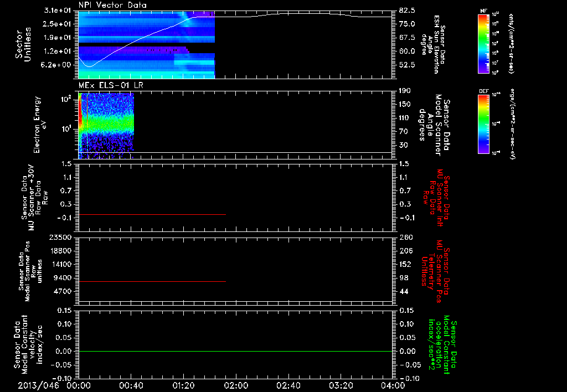Select the 'Model Scanner Pos Raw unitless' axis title

(31, 271)
